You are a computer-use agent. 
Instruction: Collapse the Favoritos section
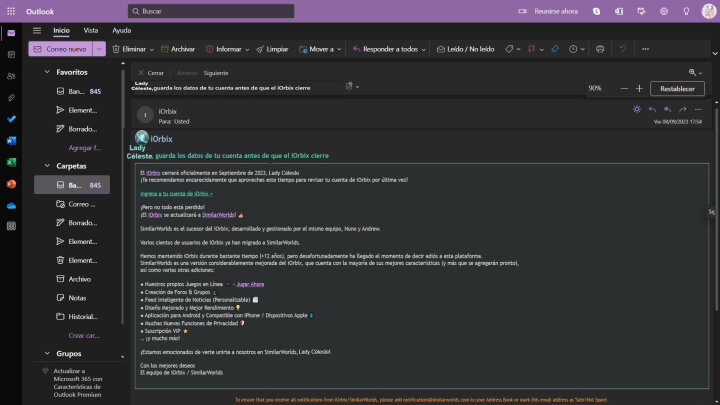(47, 72)
